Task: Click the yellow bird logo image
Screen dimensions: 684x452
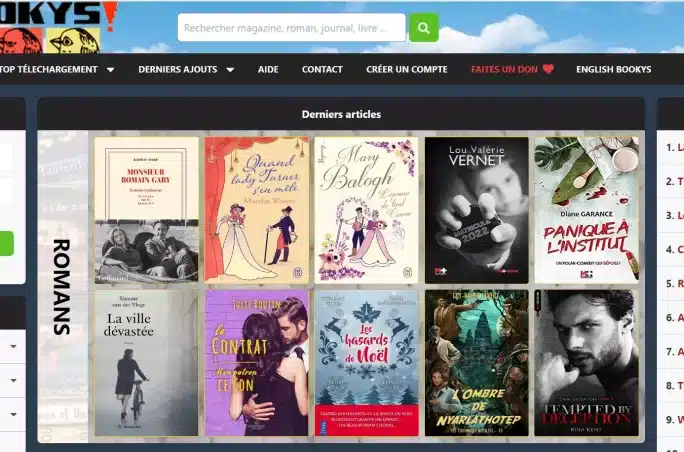Action: pyautogui.click(x=73, y=41)
